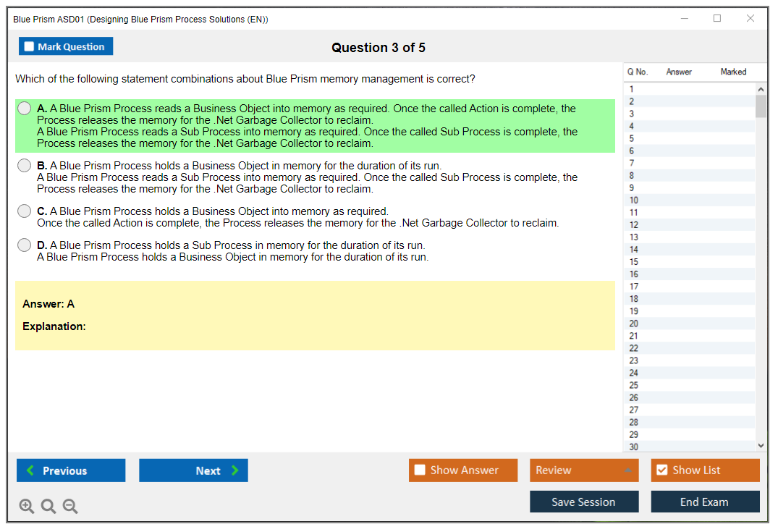Maximize the exam window
Image resolution: width=778 pixels, height=532 pixels.
717,19
